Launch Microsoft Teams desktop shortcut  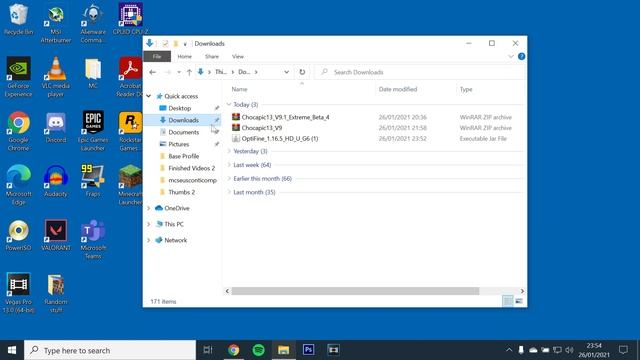click(93, 239)
